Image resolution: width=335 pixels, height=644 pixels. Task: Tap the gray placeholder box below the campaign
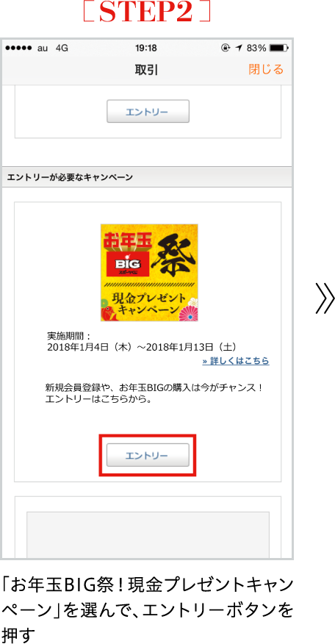click(x=148, y=534)
